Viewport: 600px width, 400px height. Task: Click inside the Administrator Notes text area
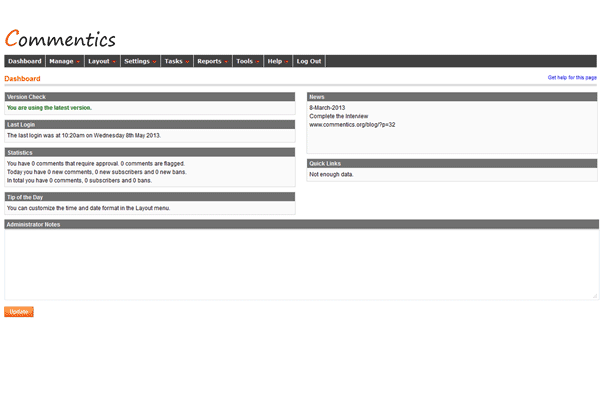[x=300, y=264]
